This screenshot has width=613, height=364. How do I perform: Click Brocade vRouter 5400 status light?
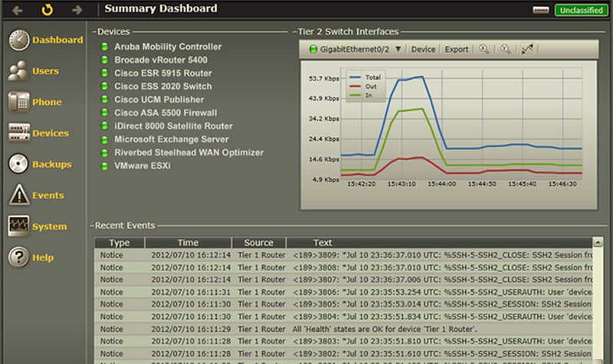104,60
